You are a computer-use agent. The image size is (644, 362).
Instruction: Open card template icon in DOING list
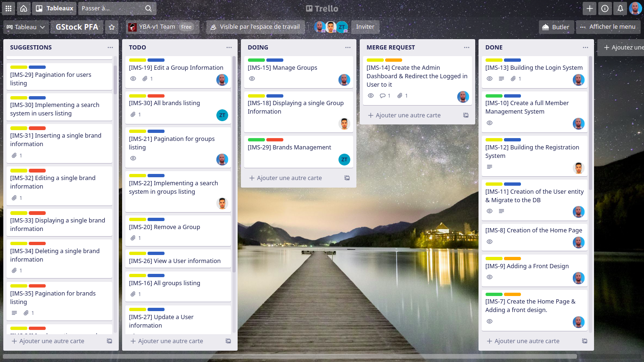click(x=347, y=178)
